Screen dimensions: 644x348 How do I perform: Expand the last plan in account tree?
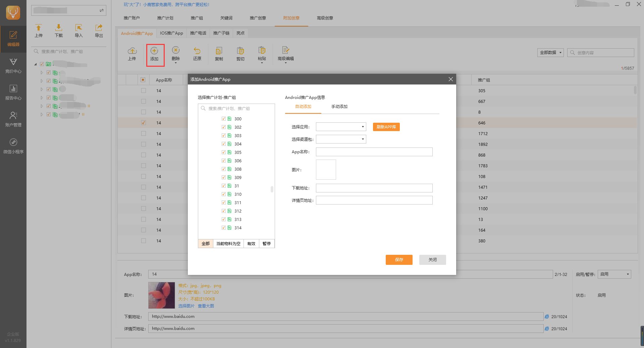(x=42, y=114)
